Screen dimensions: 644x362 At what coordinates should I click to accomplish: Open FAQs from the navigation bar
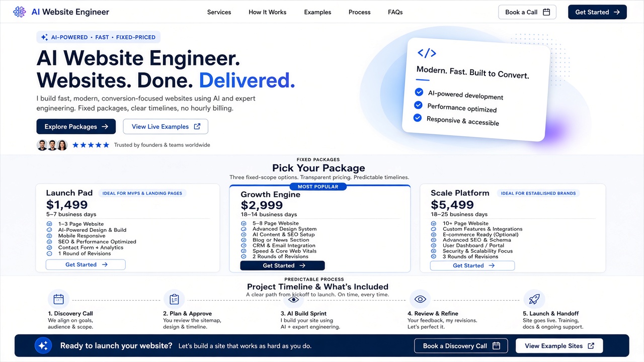click(x=395, y=12)
